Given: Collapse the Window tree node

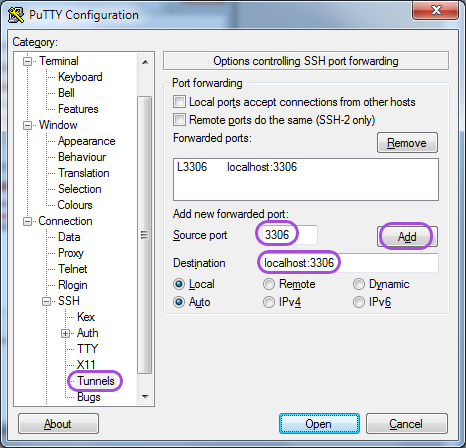Looking at the screenshot, I should point(27,125).
